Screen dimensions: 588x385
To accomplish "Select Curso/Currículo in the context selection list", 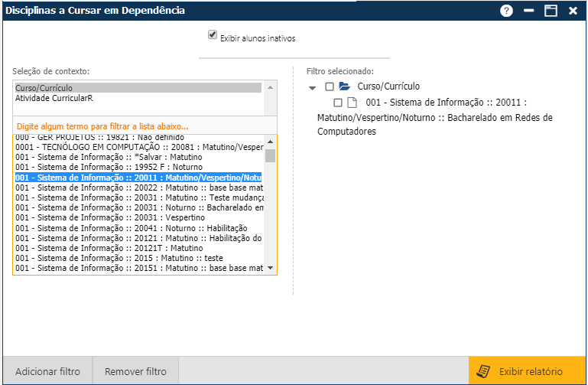I will pos(44,88).
